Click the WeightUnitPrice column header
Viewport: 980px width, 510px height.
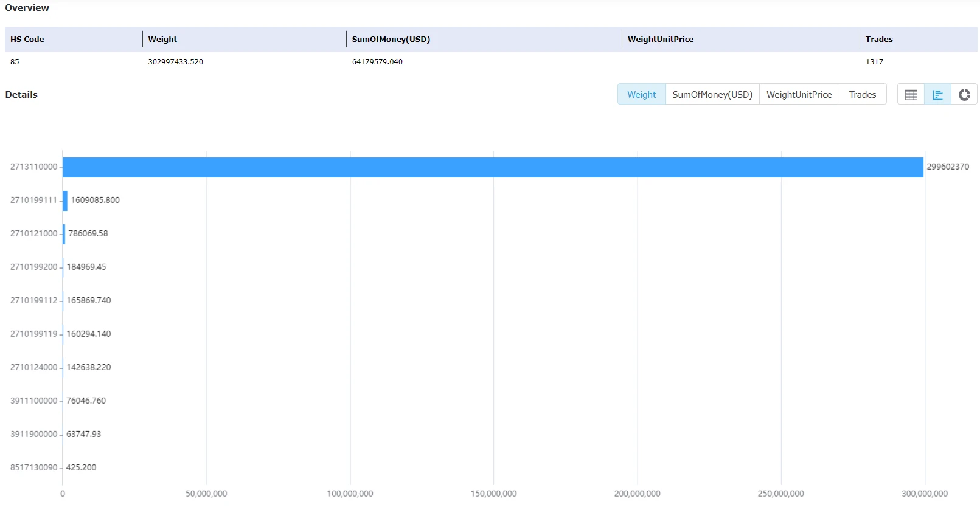pyautogui.click(x=661, y=39)
